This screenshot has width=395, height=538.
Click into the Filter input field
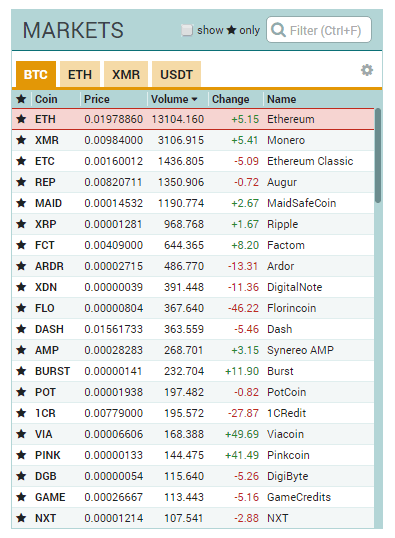[x=319, y=30]
